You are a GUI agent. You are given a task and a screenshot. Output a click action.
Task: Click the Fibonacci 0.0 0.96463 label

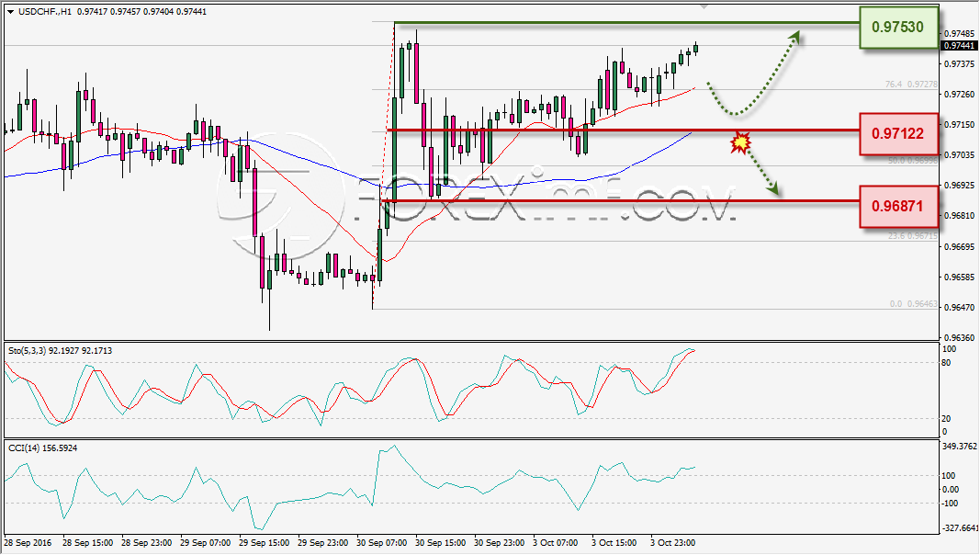click(x=913, y=304)
